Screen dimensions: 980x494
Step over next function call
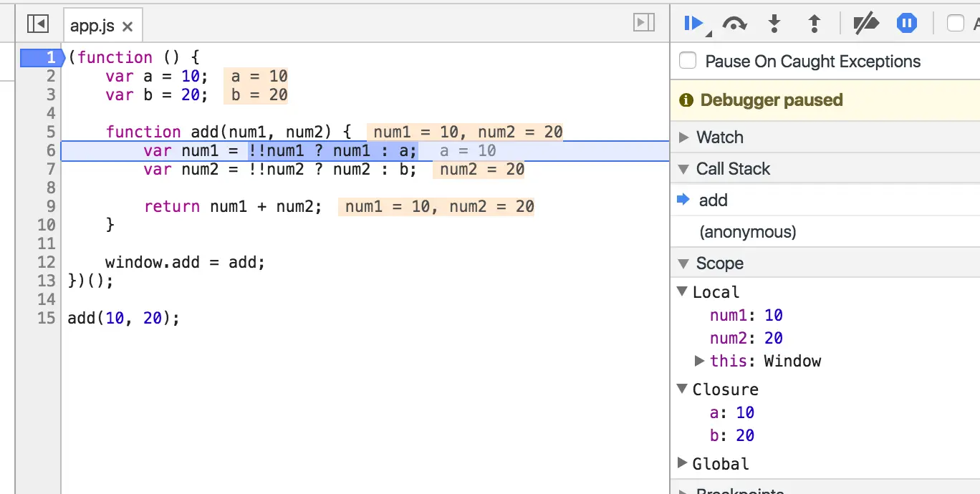click(x=734, y=24)
